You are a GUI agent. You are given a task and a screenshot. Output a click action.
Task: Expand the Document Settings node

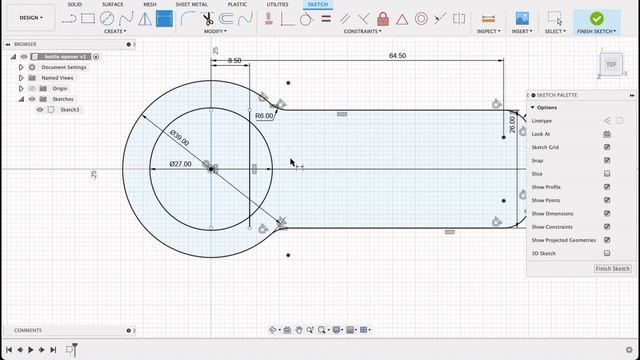point(21,67)
